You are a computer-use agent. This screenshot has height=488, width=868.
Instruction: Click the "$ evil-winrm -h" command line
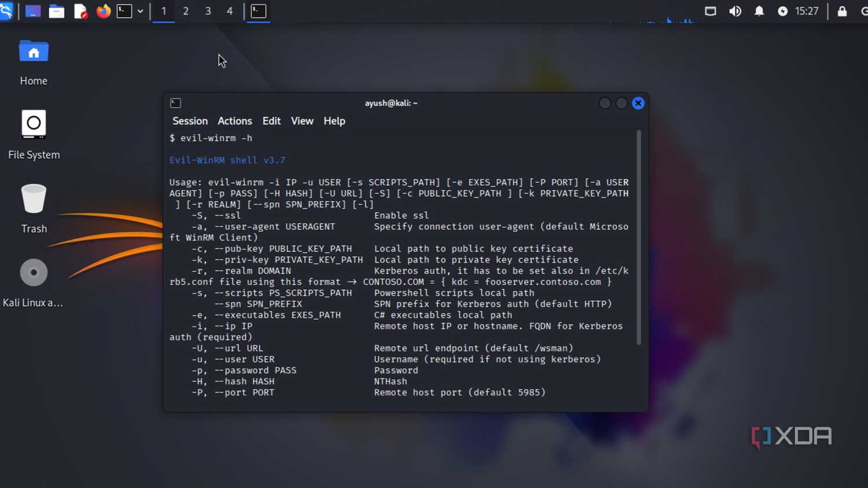point(211,138)
